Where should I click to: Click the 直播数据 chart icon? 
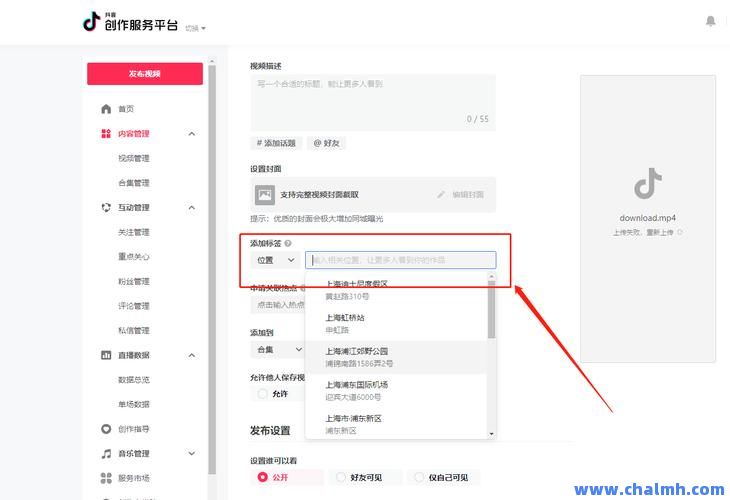[x=106, y=355]
